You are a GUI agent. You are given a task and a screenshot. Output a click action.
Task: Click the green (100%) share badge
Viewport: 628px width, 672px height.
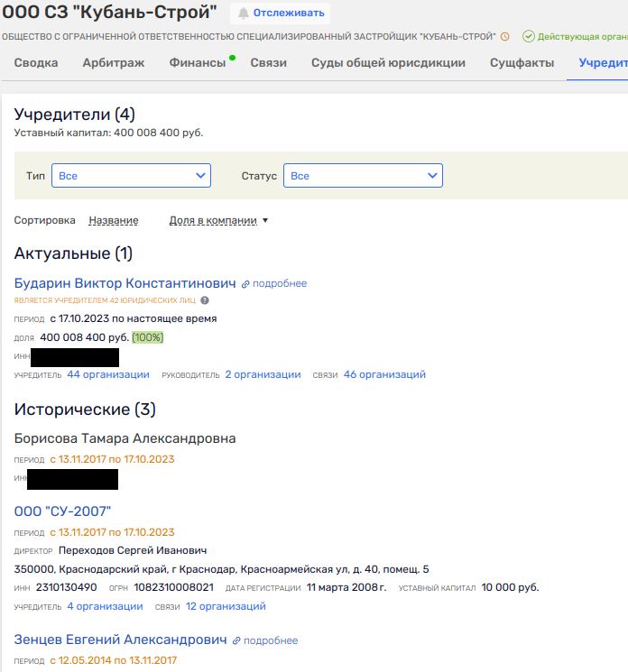point(148,337)
